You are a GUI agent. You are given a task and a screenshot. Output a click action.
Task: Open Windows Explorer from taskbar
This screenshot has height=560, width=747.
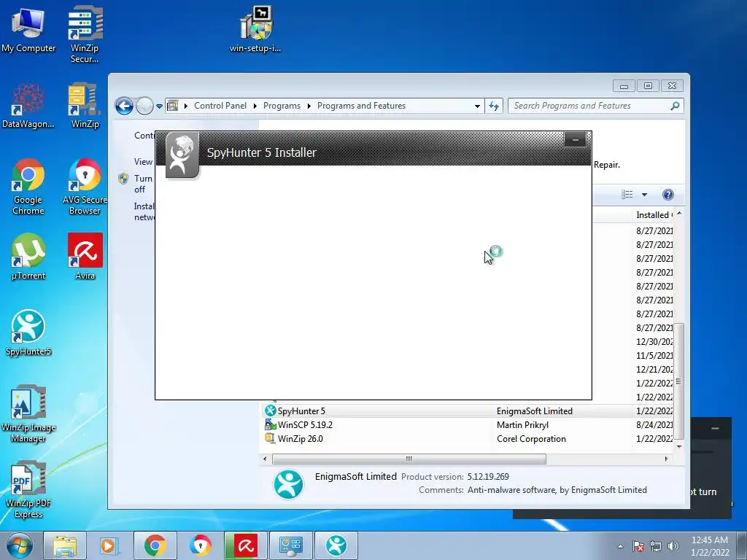(x=65, y=545)
